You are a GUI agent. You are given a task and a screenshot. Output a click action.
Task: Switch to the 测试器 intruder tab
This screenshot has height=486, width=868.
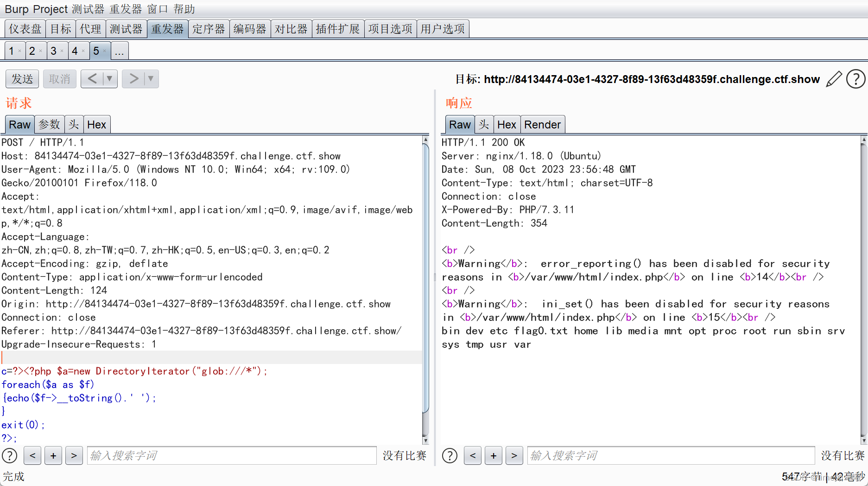point(126,29)
